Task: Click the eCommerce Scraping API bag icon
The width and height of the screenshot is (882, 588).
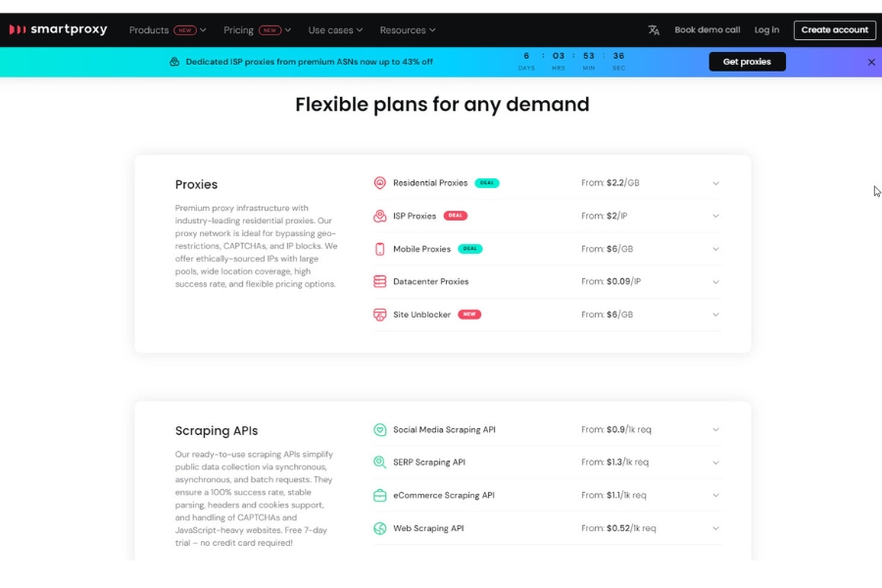Action: (x=379, y=495)
